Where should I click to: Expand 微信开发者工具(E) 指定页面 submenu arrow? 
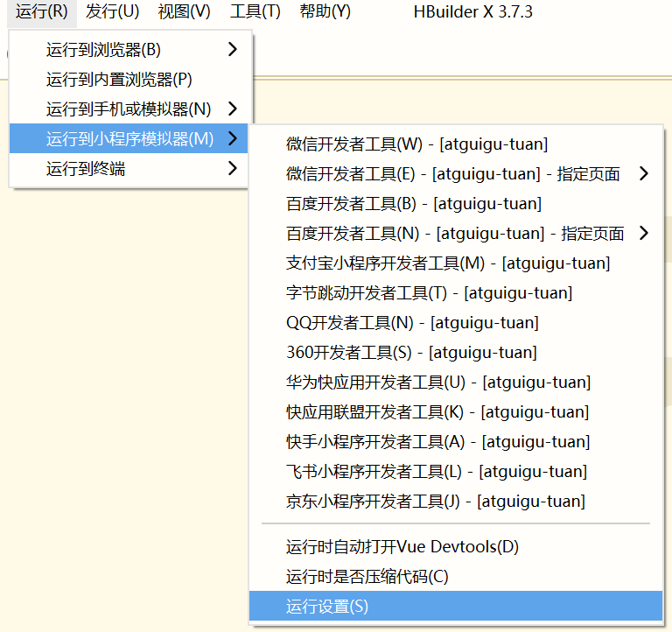[644, 174]
